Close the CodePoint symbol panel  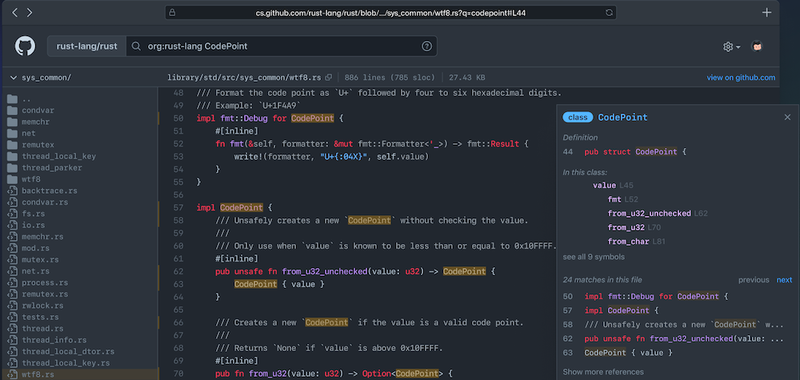point(787,117)
